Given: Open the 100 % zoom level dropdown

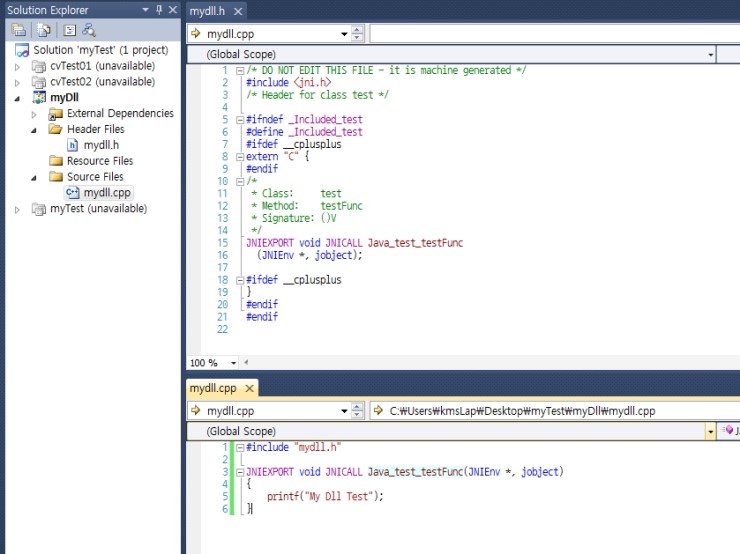Looking at the screenshot, I should pos(233,363).
